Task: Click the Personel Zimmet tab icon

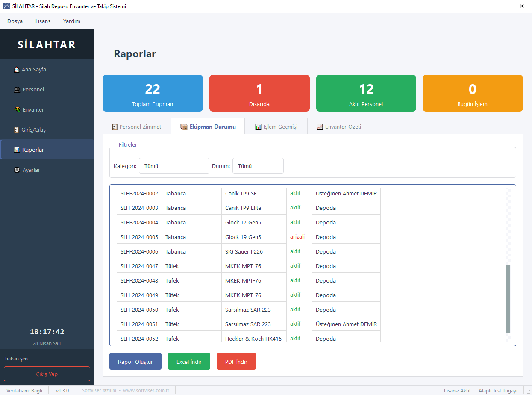Action: tap(115, 127)
